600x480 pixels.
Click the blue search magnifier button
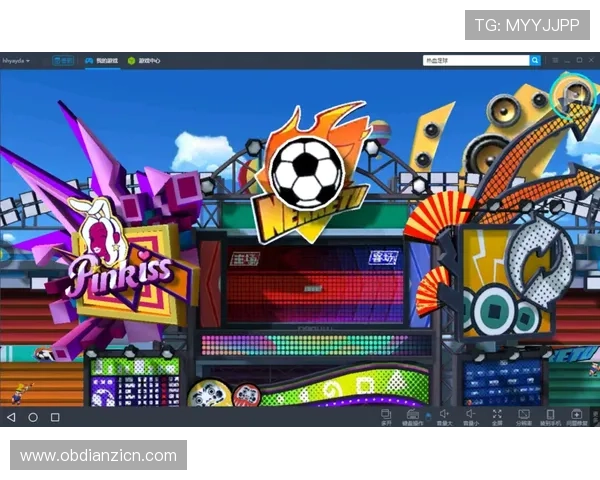pyautogui.click(x=535, y=61)
